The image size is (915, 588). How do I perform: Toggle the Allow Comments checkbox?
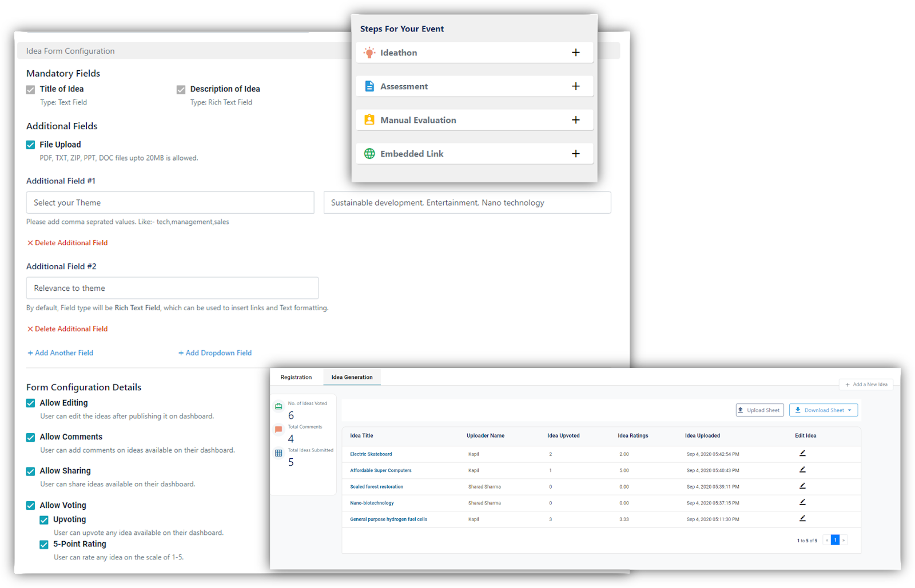click(31, 437)
